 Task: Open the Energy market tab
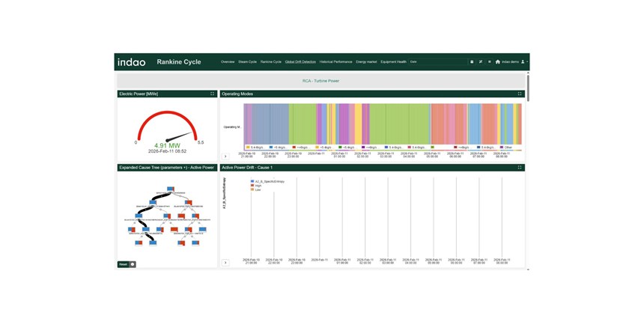tap(366, 62)
